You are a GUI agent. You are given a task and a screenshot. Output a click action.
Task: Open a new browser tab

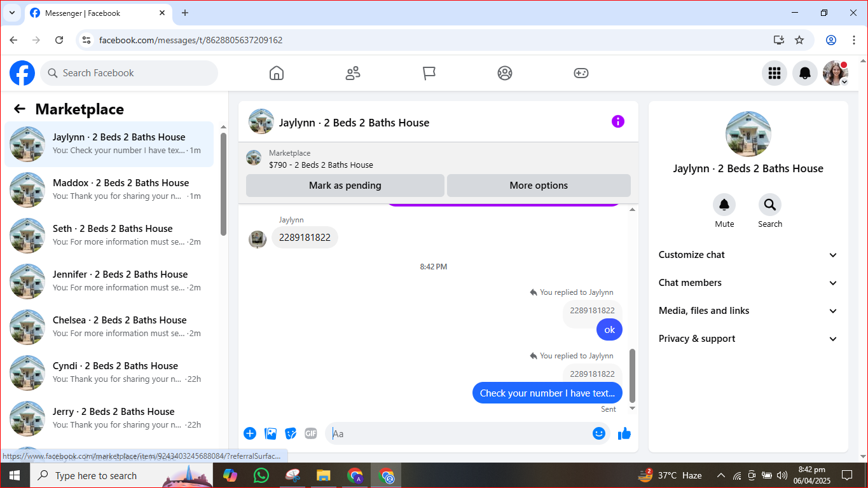pyautogui.click(x=185, y=13)
